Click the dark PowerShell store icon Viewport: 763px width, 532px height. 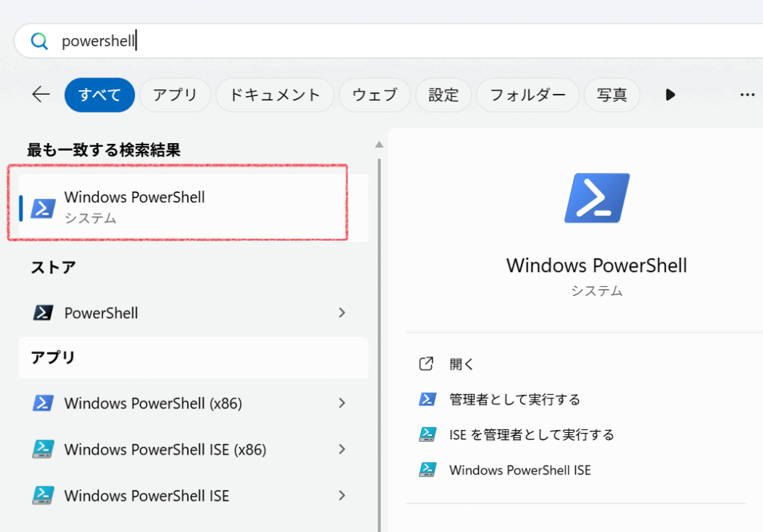coord(43,313)
